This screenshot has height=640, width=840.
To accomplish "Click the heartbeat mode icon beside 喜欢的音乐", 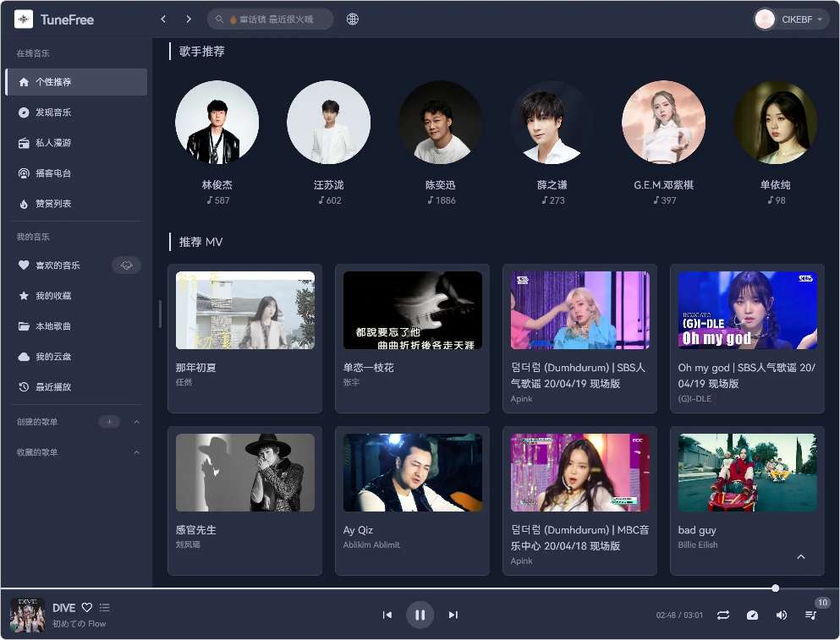I will (126, 265).
